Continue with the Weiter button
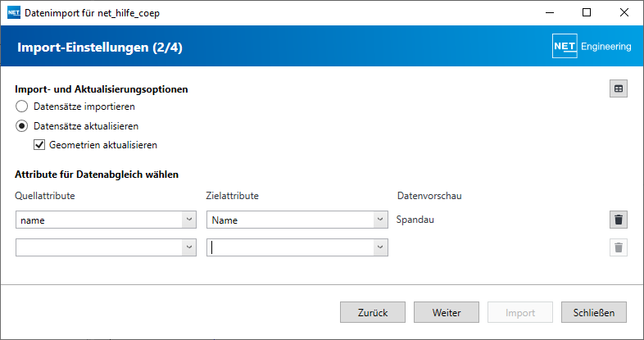 coord(447,312)
